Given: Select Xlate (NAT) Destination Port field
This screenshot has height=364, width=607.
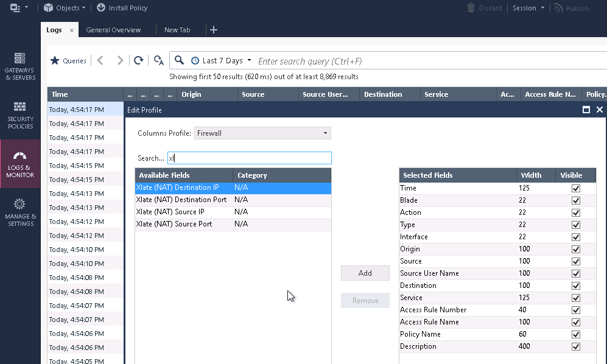Looking at the screenshot, I should click(x=233, y=200).
